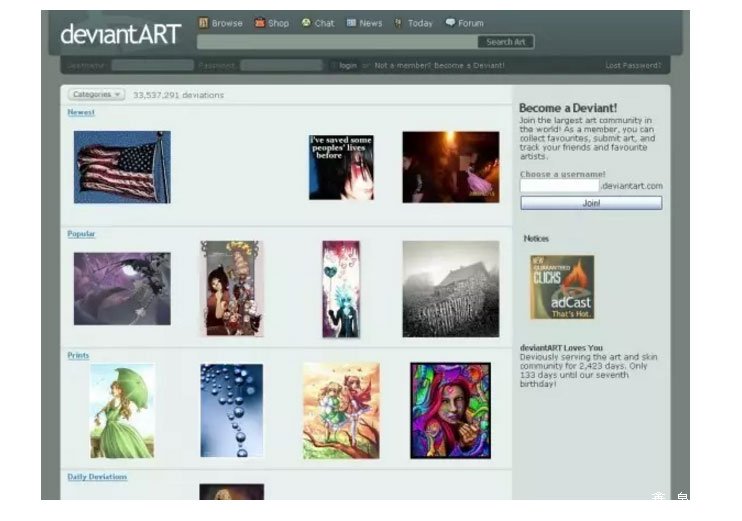Click the deviantART logo
The image size is (742, 521).
point(120,34)
